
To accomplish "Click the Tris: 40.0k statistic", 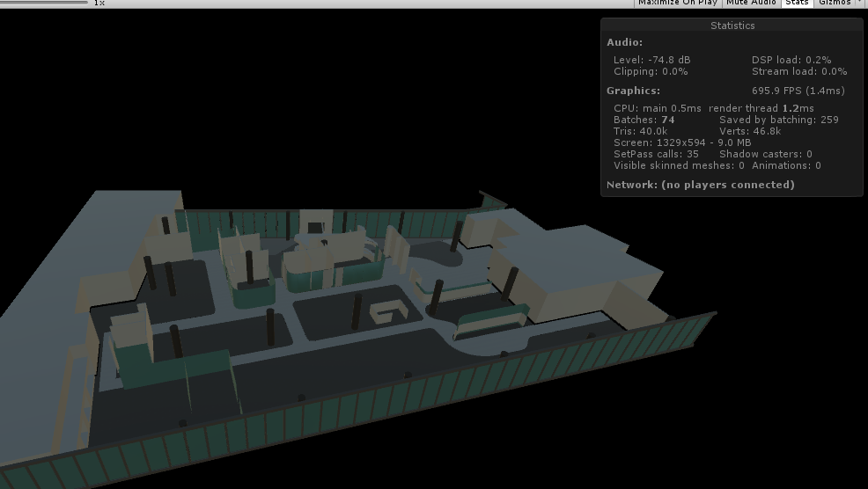I will coord(640,131).
